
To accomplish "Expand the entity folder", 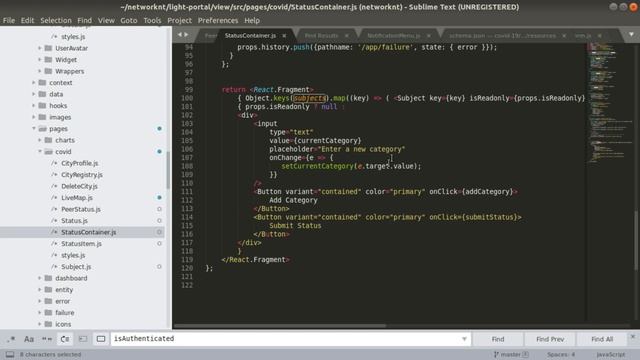I will click(x=40, y=289).
